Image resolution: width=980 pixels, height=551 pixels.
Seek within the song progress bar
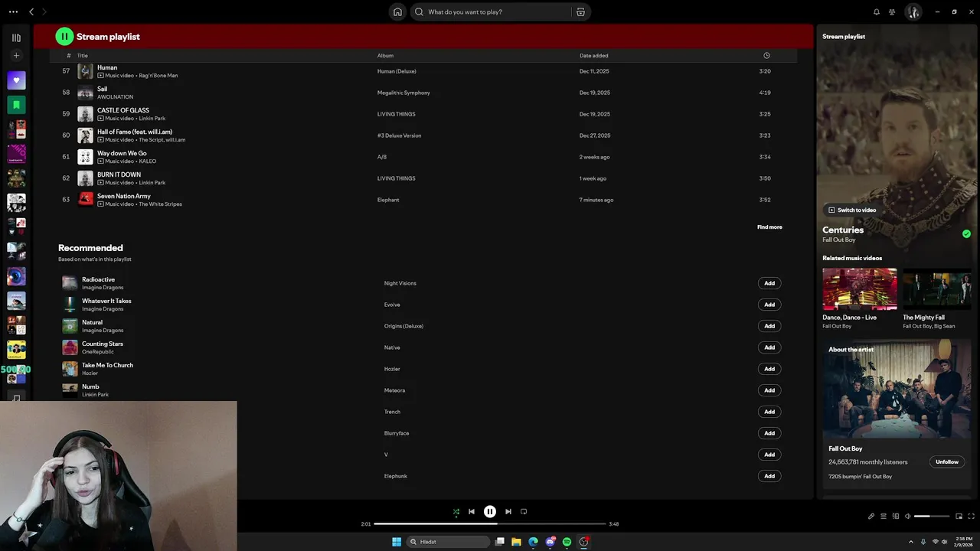pos(490,524)
